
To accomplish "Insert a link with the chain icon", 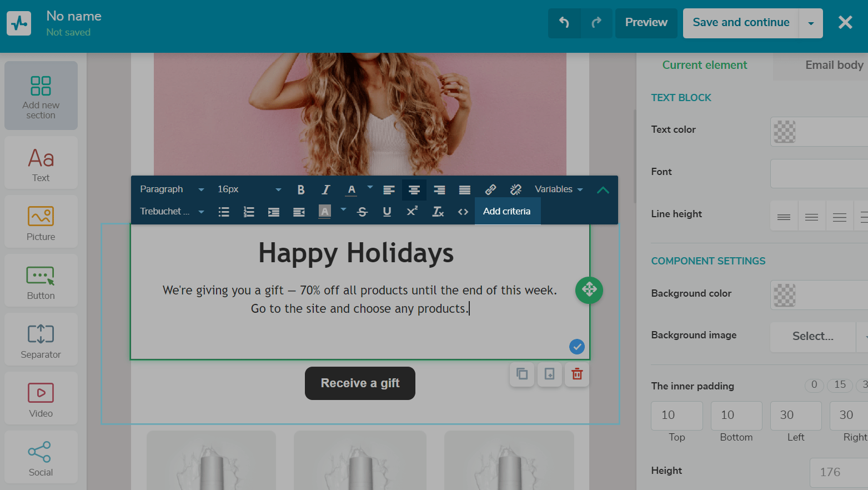I will pyautogui.click(x=490, y=189).
